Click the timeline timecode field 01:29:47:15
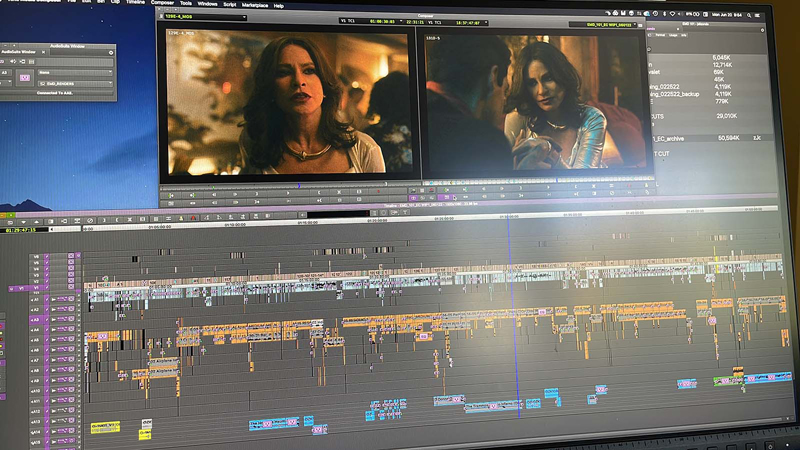The width and height of the screenshot is (800, 450). [x=24, y=230]
